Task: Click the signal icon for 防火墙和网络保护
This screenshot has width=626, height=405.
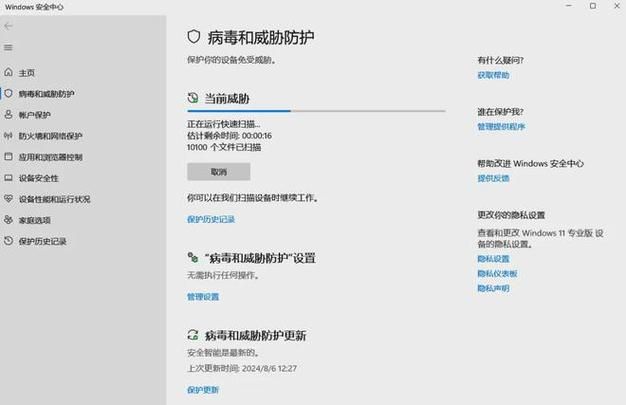Action: 8,136
